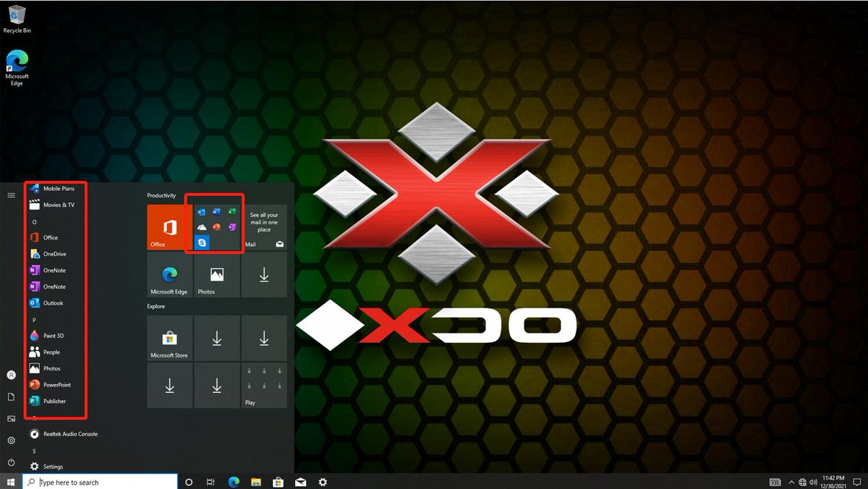This screenshot has width=868, height=489.
Task: Click small Outlook icon in Productivity tile folder
Action: 202,211
